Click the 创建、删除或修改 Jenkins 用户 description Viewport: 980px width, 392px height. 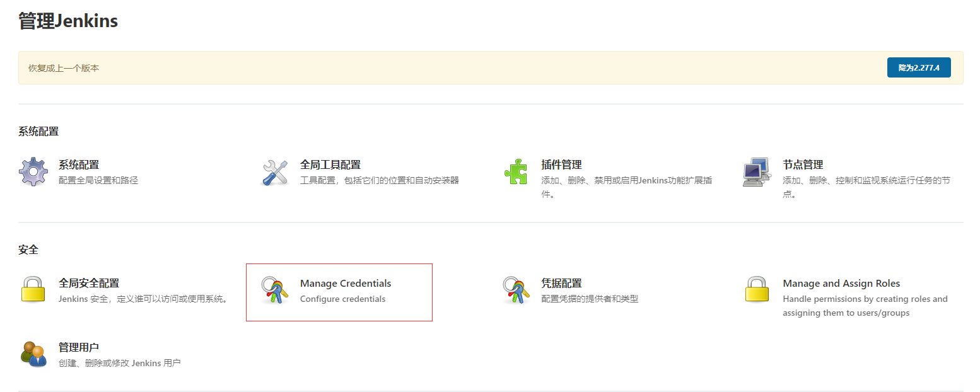point(120,363)
